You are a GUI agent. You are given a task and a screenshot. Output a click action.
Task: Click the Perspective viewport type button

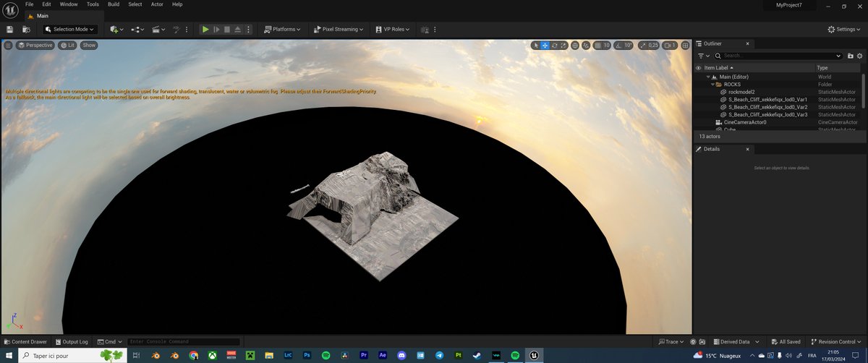point(35,45)
